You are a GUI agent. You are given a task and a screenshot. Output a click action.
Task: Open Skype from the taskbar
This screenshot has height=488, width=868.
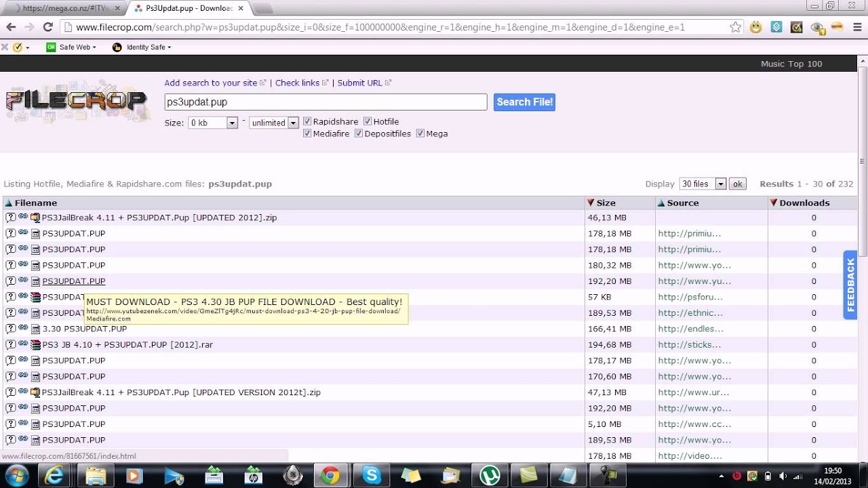[371, 475]
